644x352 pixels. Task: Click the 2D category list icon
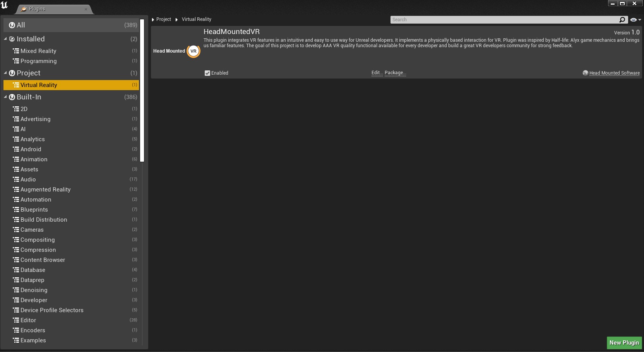tap(16, 109)
